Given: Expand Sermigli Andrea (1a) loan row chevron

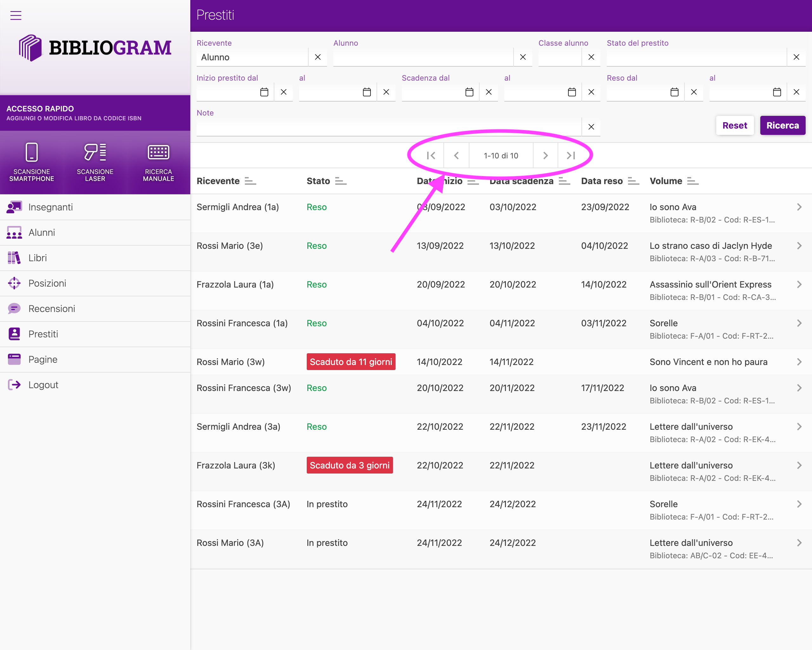Looking at the screenshot, I should 799,207.
